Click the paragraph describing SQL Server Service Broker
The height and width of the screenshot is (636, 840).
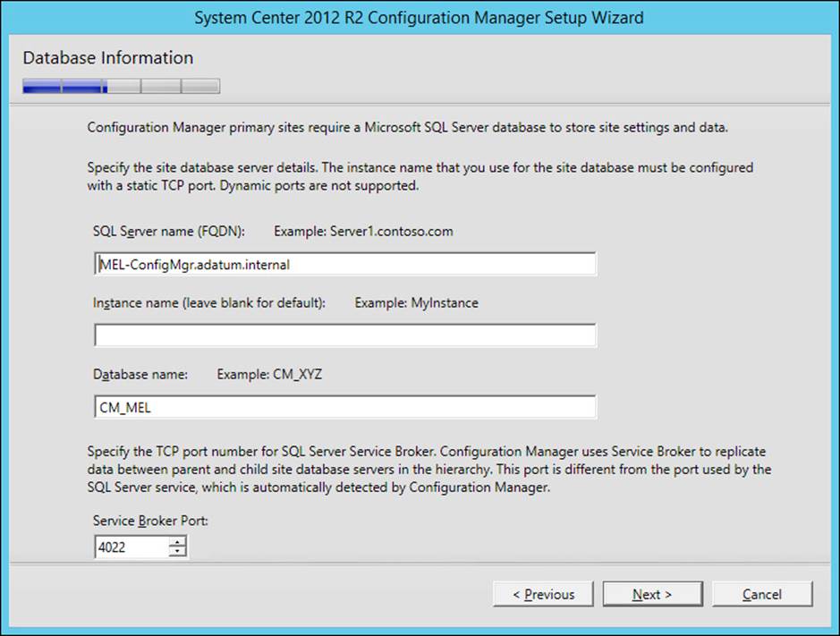coord(429,470)
